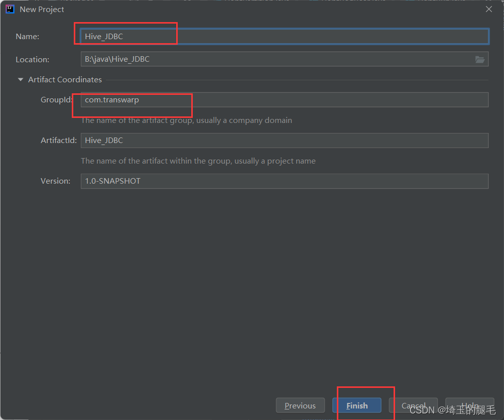The width and height of the screenshot is (504, 420).
Task: Open the folder browser for project Location
Action: tap(480, 59)
